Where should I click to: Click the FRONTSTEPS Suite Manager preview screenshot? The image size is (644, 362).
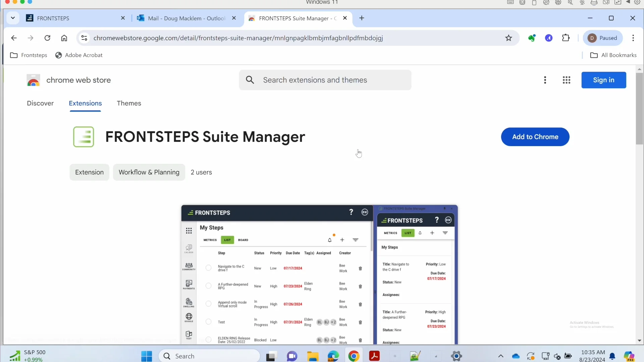[x=319, y=275]
